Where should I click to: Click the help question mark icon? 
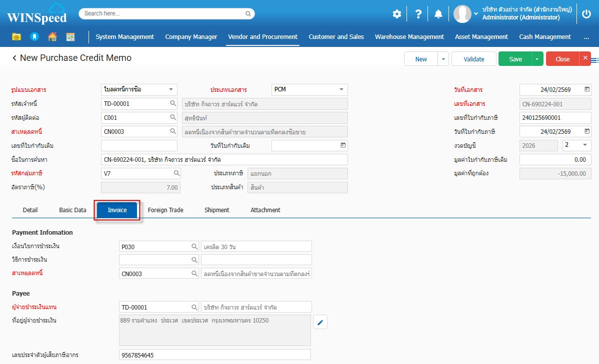coord(418,14)
